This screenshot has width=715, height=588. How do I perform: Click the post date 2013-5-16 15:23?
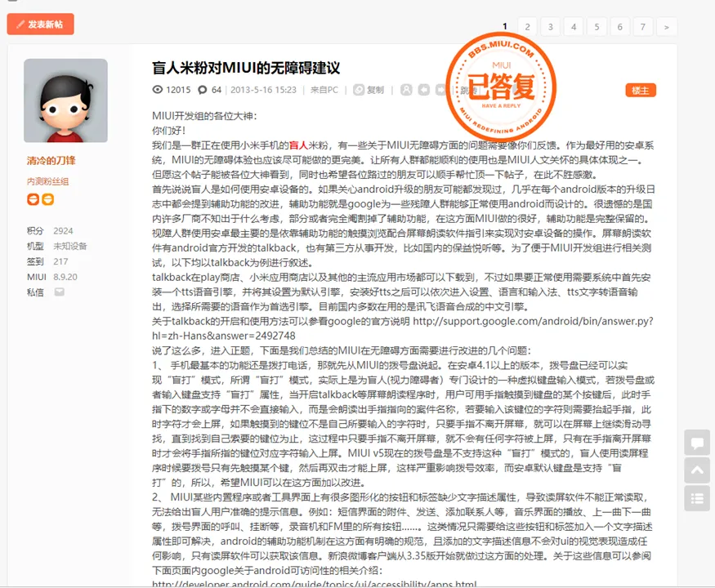pyautogui.click(x=263, y=90)
